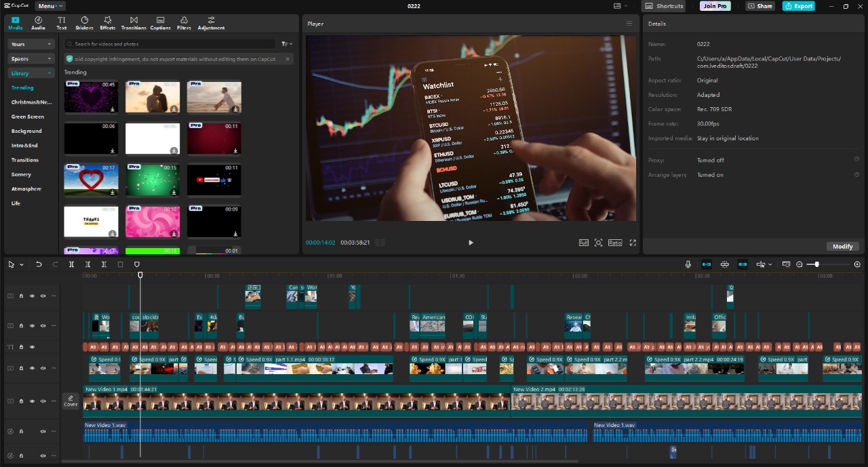Select the Green Screen category
This screenshot has height=467, width=868.
[28, 117]
